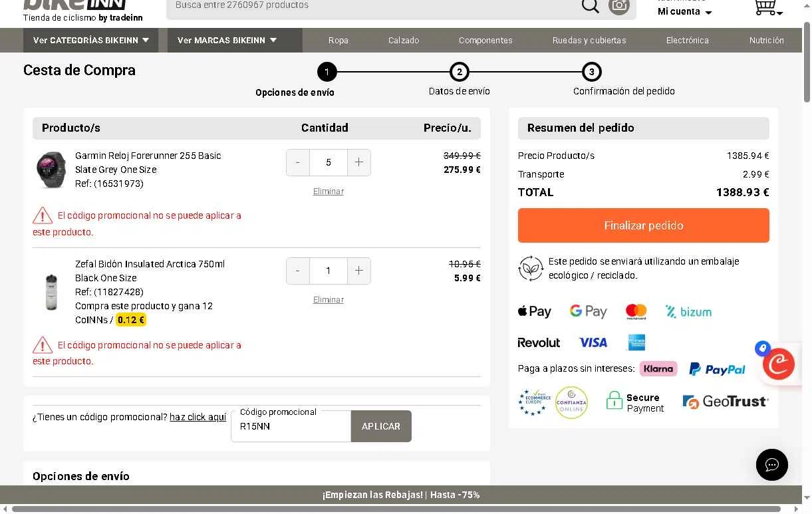The width and height of the screenshot is (812, 514).
Task: Open the Calzado menu
Action: click(404, 40)
